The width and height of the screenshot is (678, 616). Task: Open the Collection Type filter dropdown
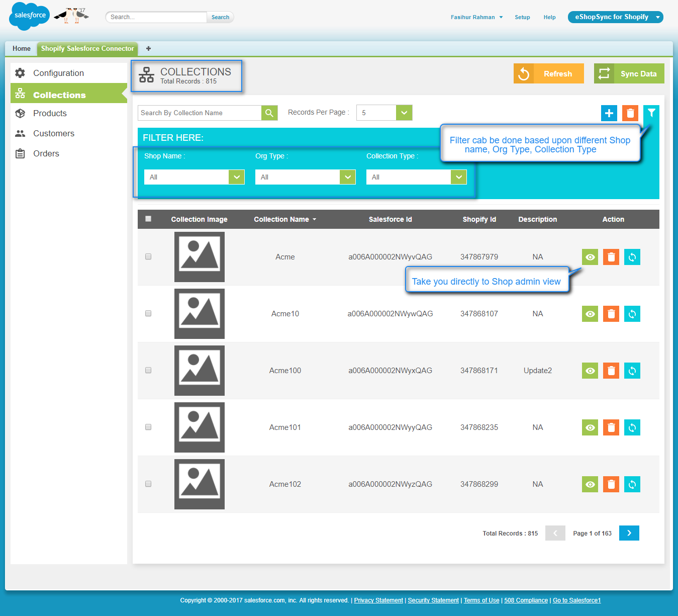point(417,177)
